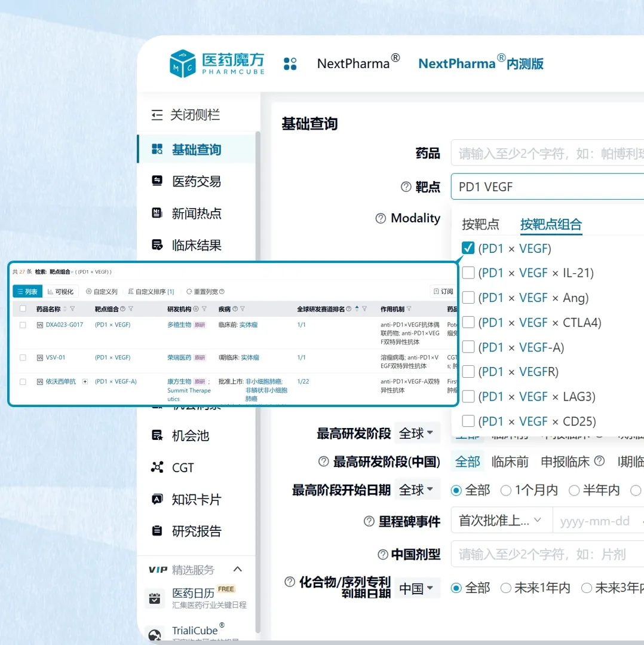Tick checkbox for VSV-01 row
Image resolution: width=644 pixels, height=645 pixels.
pyautogui.click(x=23, y=357)
